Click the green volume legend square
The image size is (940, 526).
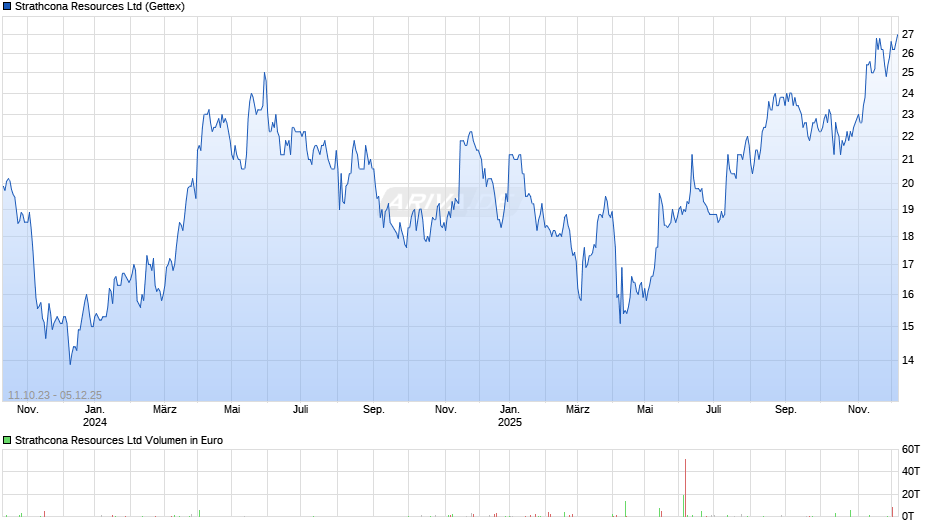coord(7,440)
